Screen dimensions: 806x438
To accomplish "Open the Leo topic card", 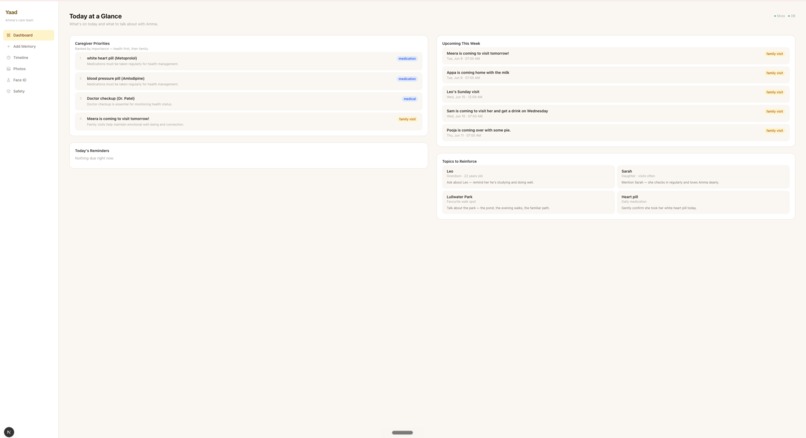I will (528, 177).
